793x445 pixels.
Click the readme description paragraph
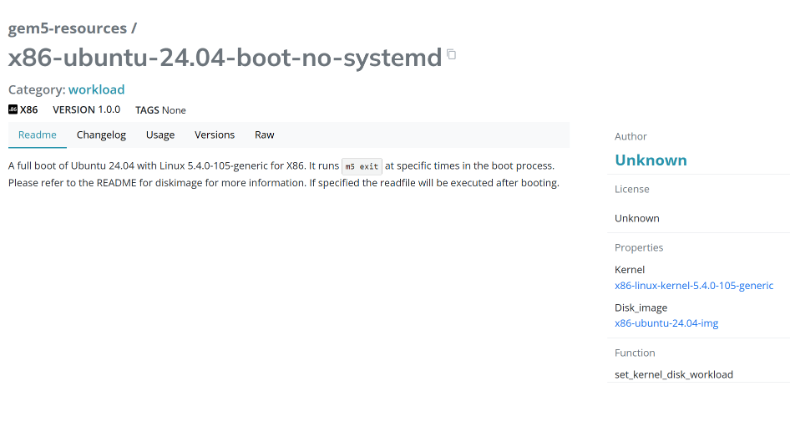(x=283, y=174)
